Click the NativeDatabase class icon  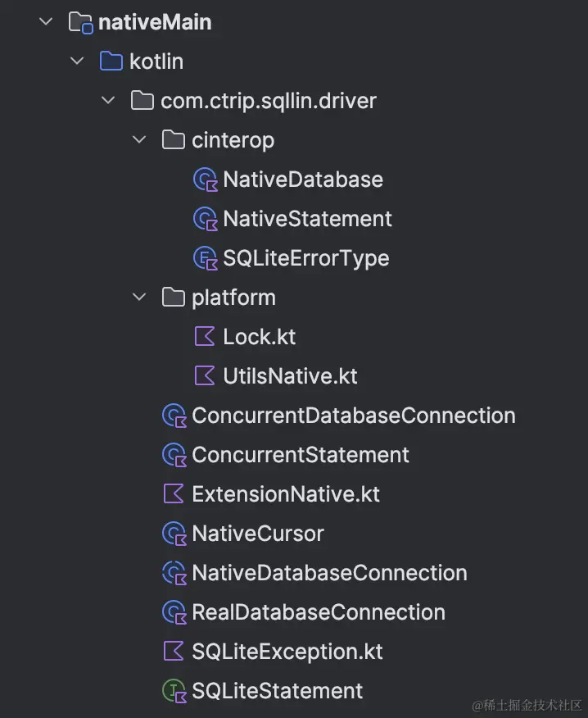pos(204,179)
